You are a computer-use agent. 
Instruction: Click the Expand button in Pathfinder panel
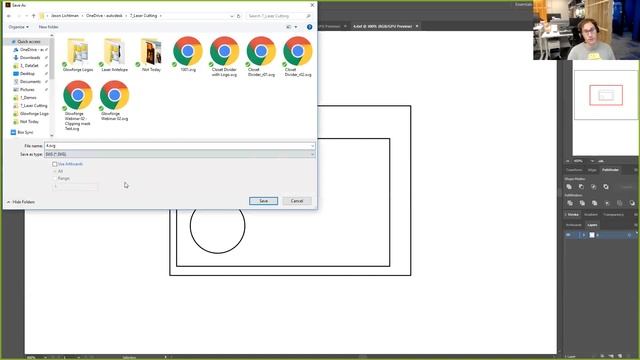(x=626, y=187)
